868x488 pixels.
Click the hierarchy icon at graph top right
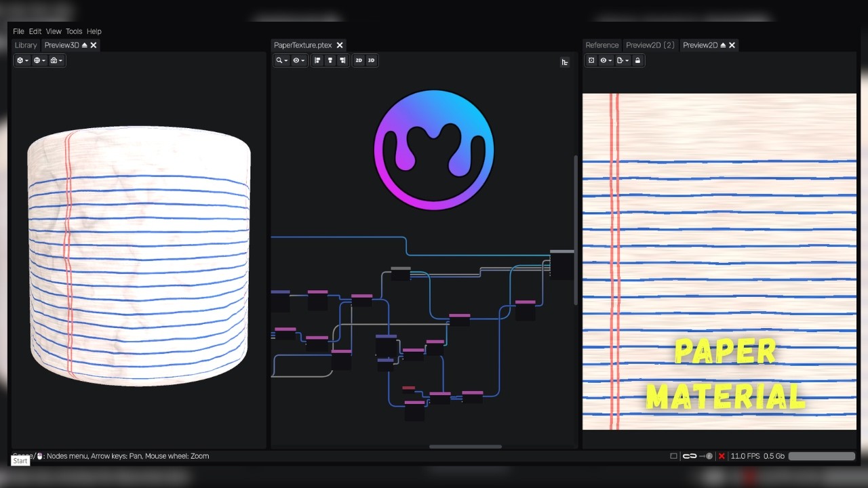pos(565,62)
